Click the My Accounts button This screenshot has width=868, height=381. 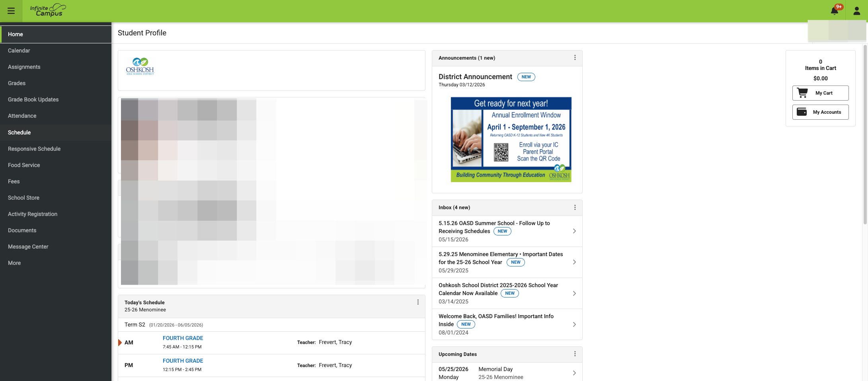tap(820, 112)
